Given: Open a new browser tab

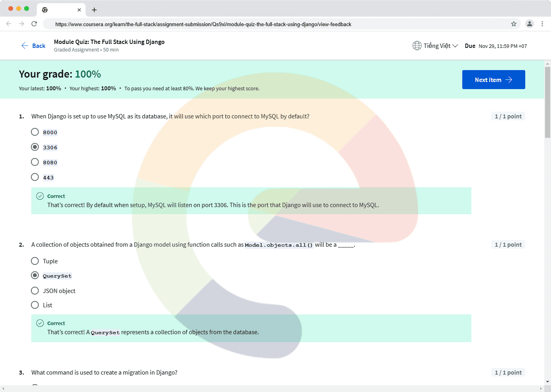Looking at the screenshot, I should (x=94, y=10).
